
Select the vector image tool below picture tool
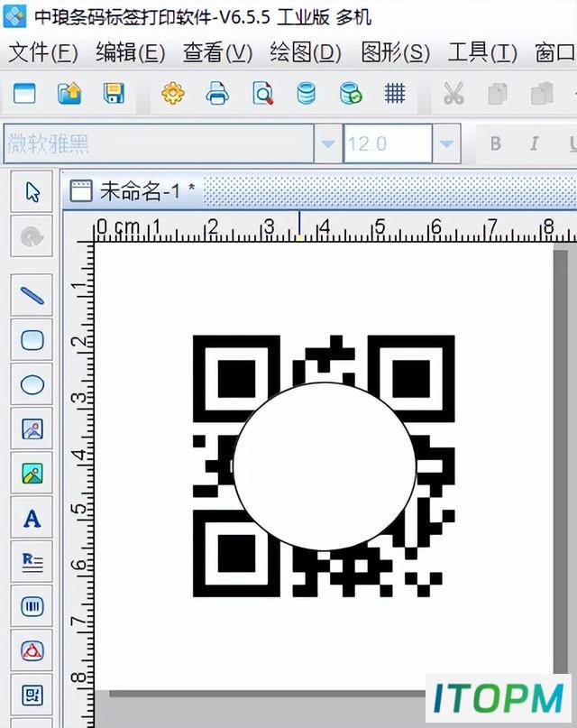pyautogui.click(x=32, y=473)
